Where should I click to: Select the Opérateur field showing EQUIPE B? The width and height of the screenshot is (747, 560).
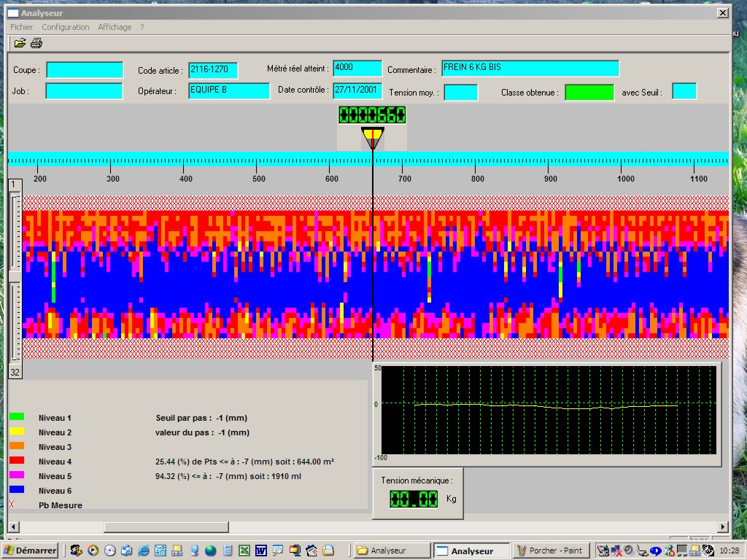click(228, 91)
